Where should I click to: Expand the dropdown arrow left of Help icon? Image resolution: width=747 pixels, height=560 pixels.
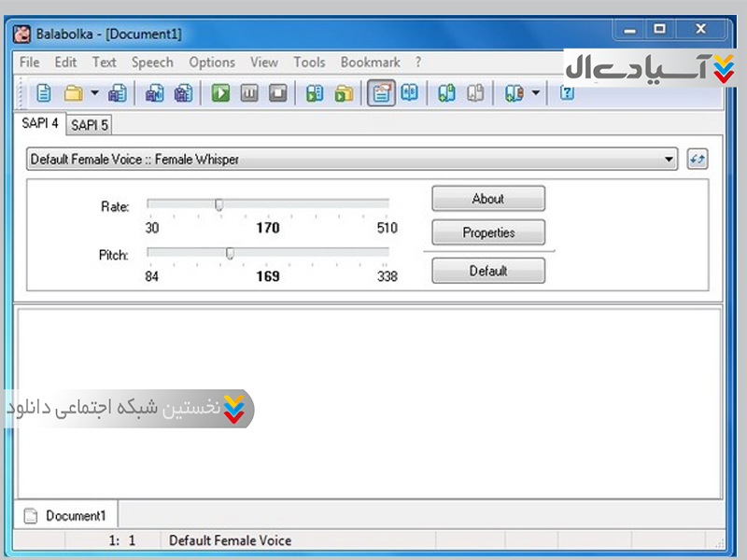[x=535, y=92]
